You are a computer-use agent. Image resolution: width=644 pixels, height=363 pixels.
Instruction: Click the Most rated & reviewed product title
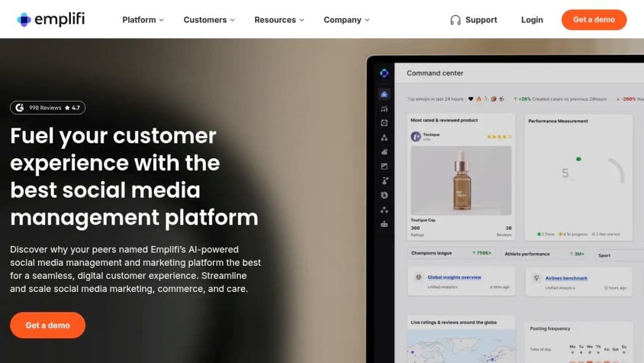tap(444, 121)
